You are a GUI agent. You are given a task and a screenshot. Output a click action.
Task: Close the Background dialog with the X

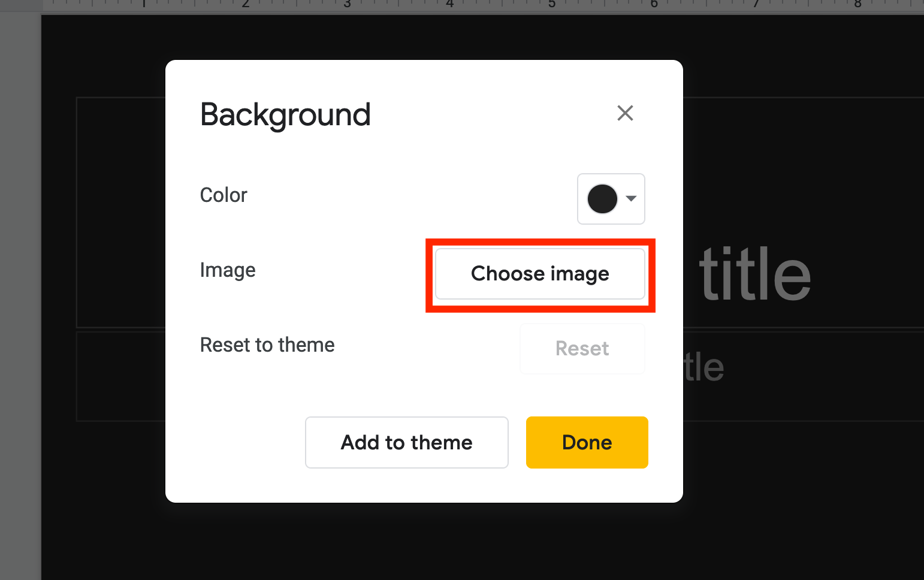coord(625,113)
